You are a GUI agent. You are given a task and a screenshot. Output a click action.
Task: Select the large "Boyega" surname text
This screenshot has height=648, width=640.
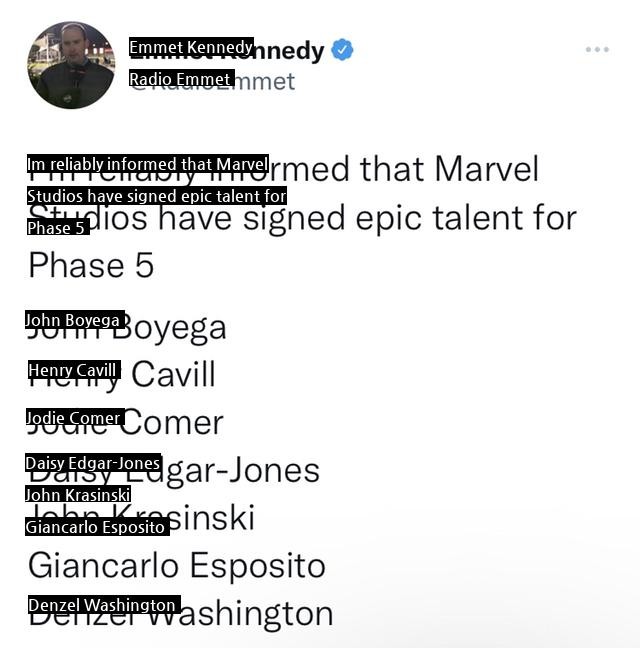tap(178, 328)
